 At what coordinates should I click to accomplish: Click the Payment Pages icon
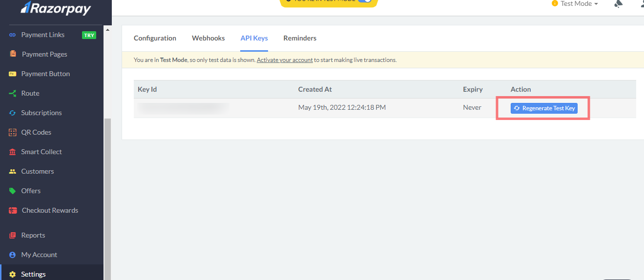13,54
